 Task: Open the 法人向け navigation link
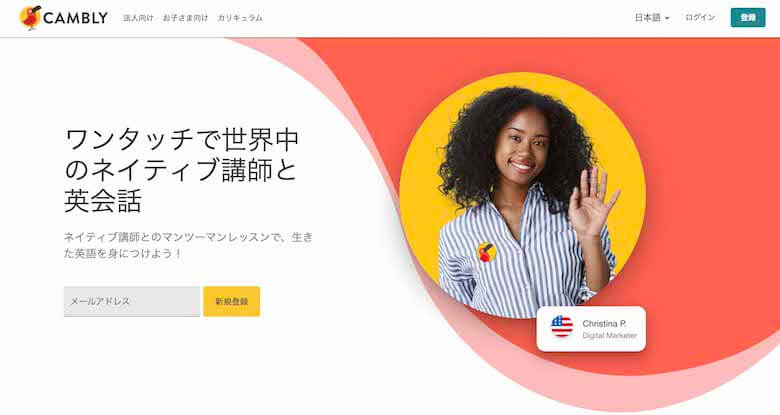click(138, 18)
